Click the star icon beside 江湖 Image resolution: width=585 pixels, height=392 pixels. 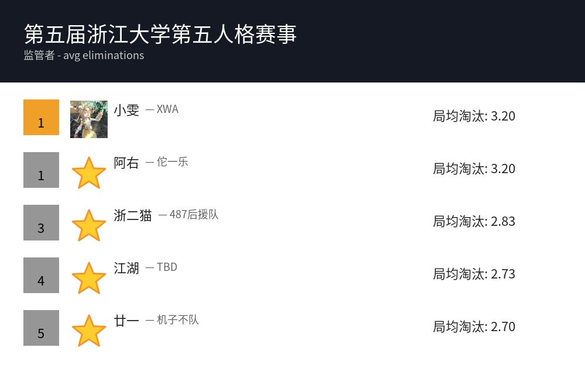point(89,278)
